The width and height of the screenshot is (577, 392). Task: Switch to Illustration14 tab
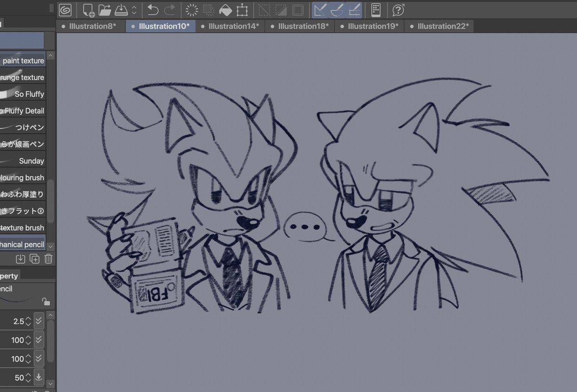coord(230,26)
